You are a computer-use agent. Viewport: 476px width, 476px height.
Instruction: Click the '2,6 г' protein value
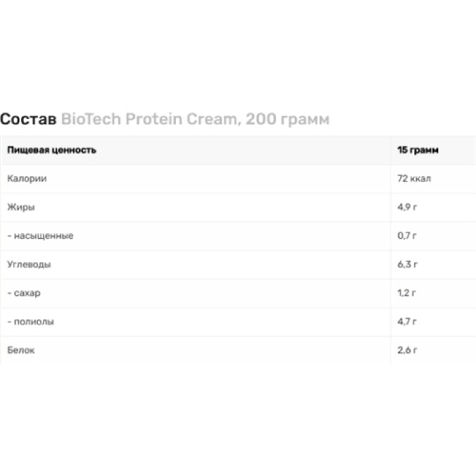[x=407, y=350]
